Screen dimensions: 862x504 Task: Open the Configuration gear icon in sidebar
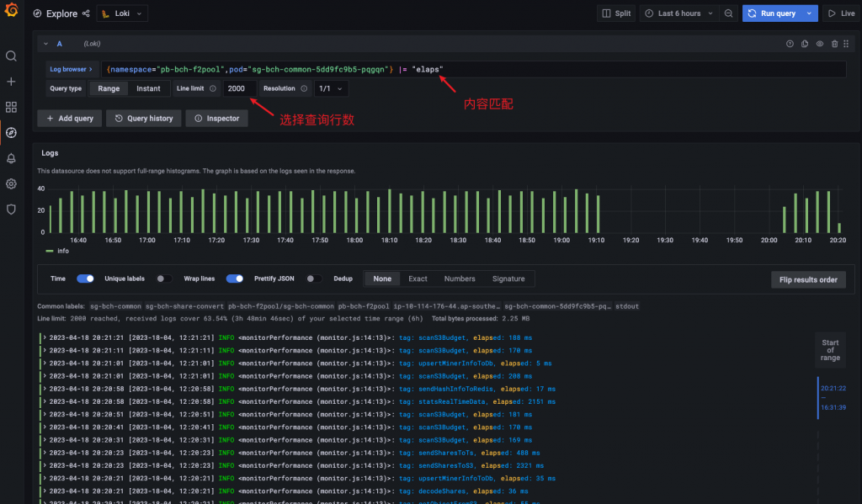point(11,183)
